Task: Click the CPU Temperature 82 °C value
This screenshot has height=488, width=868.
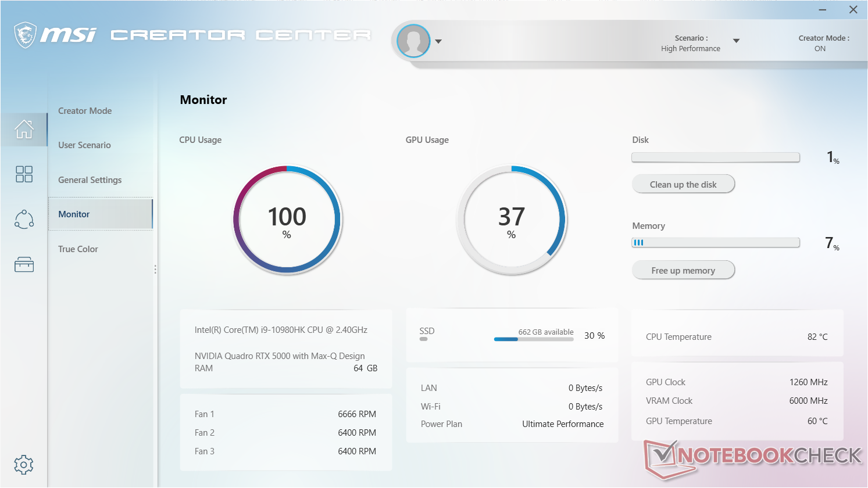Action: [x=817, y=337]
